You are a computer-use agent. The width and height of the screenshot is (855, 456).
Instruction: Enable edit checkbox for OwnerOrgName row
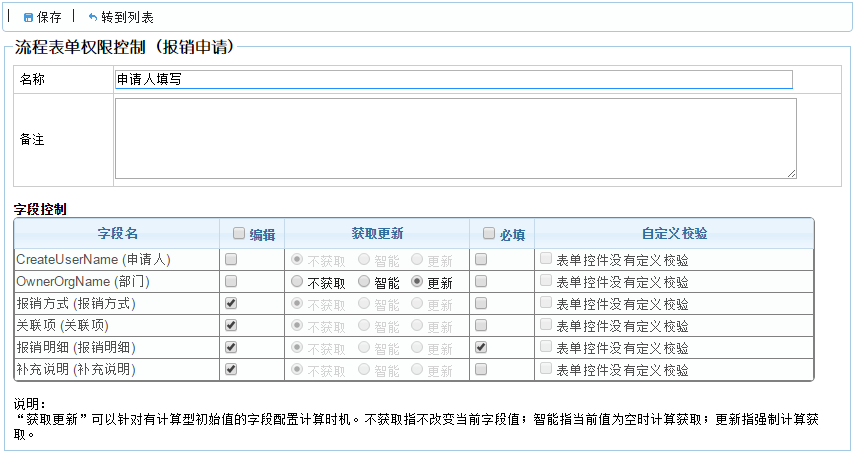pos(231,282)
